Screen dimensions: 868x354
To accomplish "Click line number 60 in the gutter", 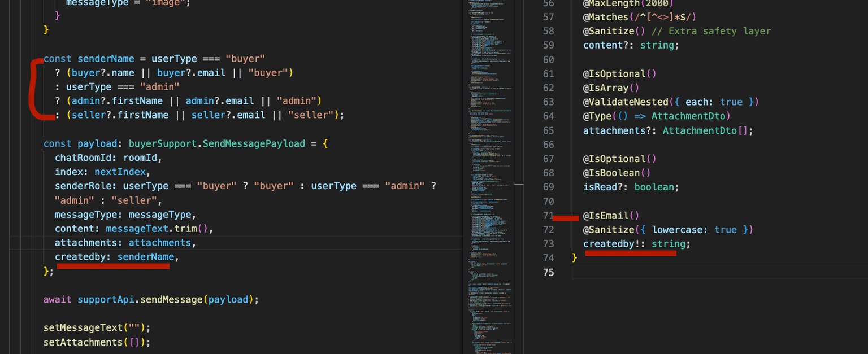I will (x=548, y=59).
